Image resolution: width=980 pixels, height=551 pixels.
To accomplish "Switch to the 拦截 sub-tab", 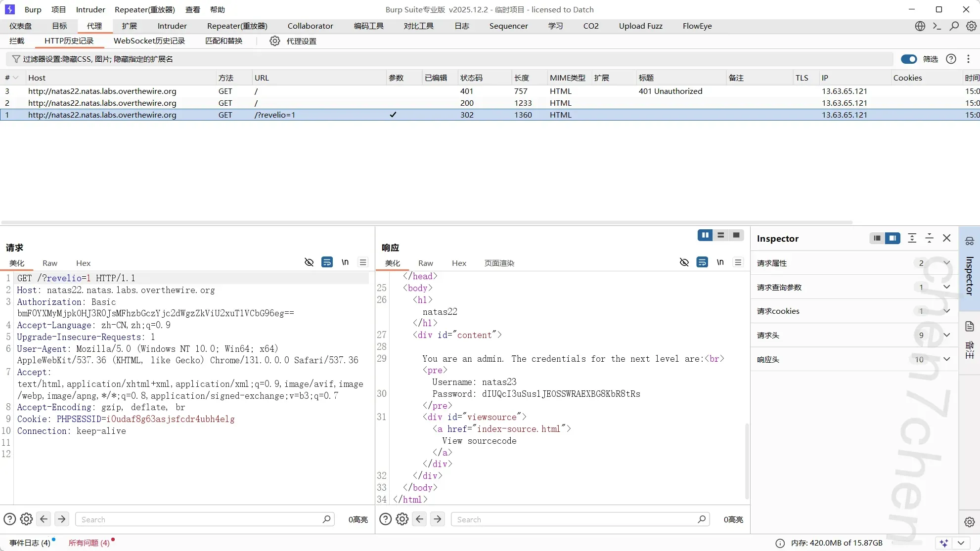I will 17,41.
